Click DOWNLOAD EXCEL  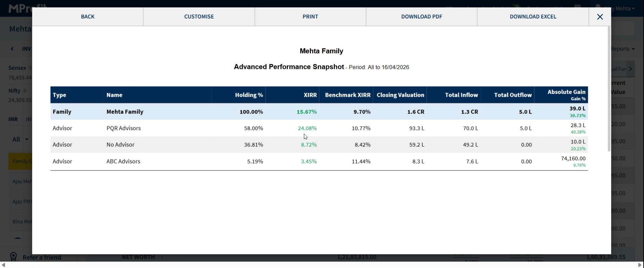click(x=533, y=17)
